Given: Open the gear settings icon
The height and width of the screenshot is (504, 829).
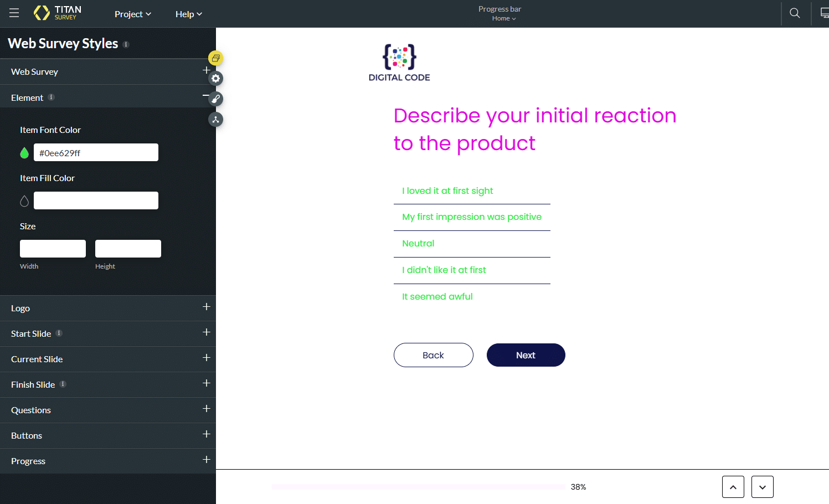Looking at the screenshot, I should point(215,79).
